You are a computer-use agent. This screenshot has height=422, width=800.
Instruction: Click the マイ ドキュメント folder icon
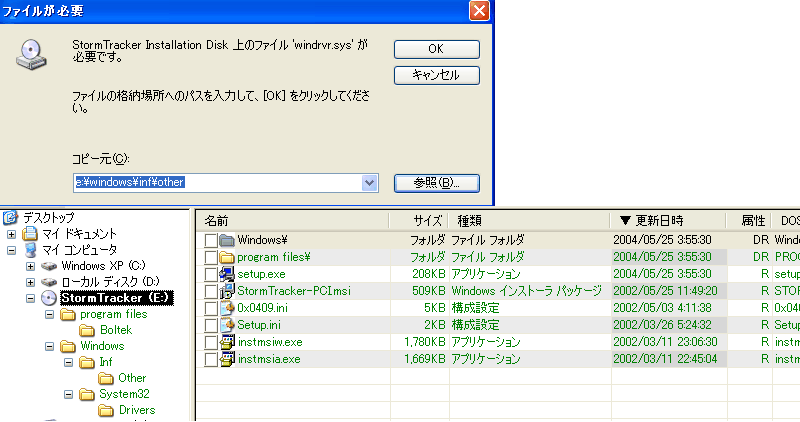coord(31,234)
